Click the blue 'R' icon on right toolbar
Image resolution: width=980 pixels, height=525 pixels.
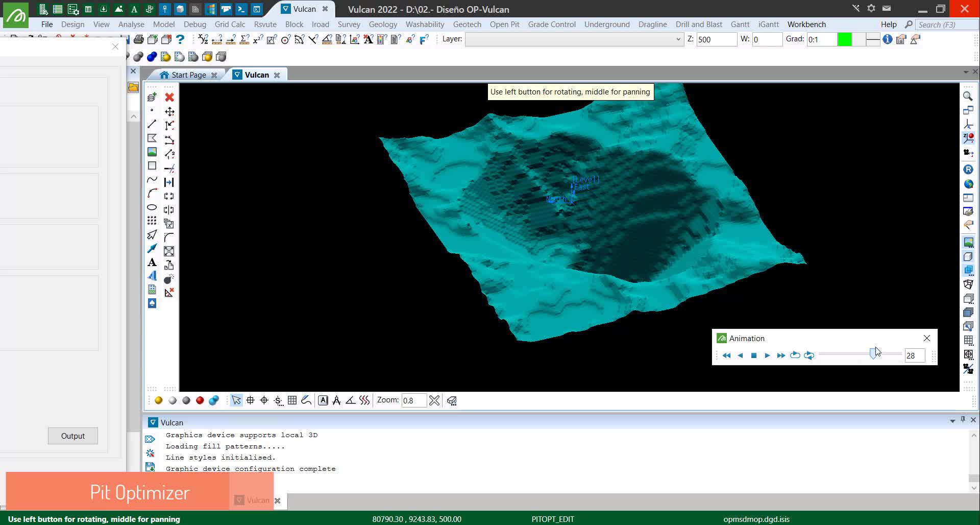[x=968, y=170]
